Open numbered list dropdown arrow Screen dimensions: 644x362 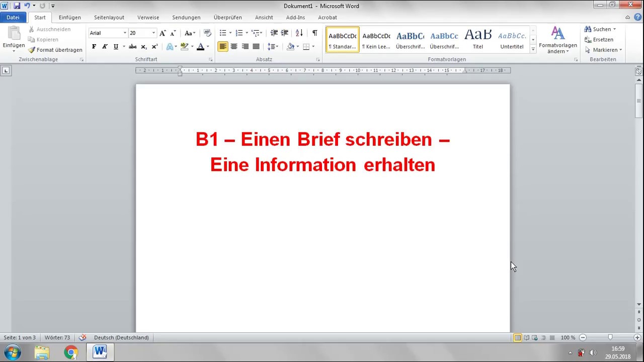(247, 33)
